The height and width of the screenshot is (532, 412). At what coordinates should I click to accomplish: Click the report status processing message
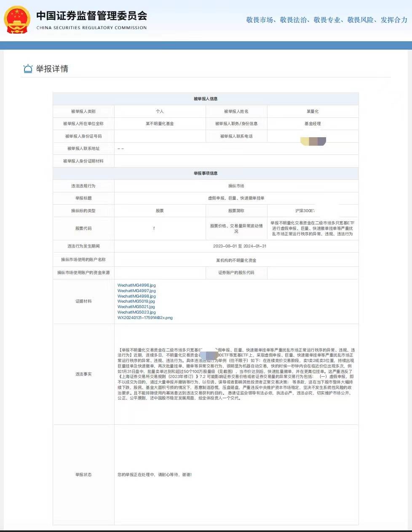pyautogui.click(x=154, y=475)
